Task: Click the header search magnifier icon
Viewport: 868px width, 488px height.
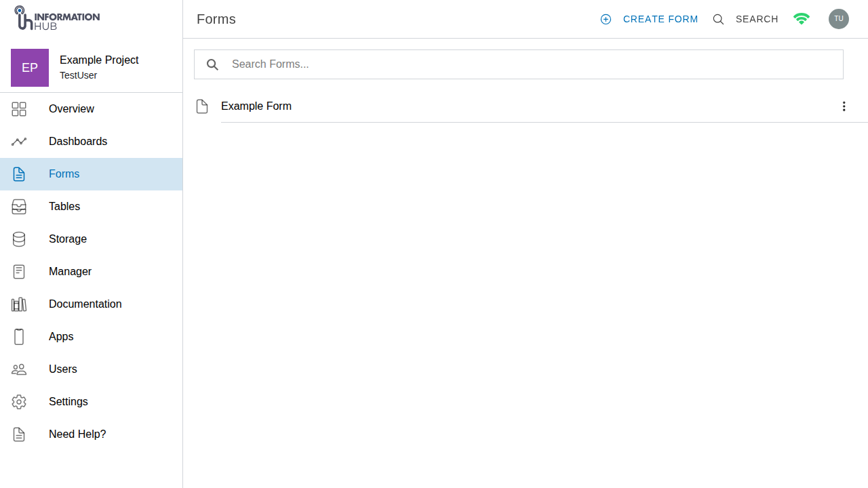Action: tap(718, 20)
